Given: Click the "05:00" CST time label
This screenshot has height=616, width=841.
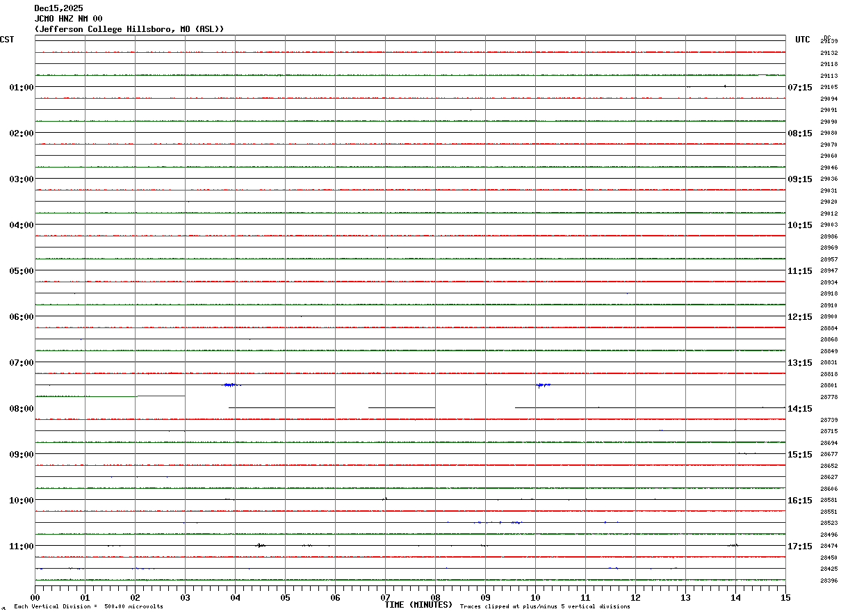Looking at the screenshot, I should (22, 270).
